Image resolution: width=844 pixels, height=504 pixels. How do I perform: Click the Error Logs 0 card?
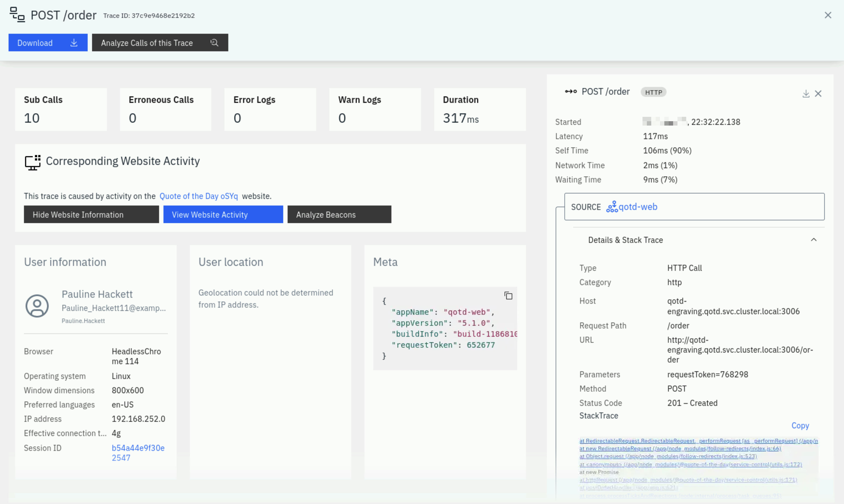270,109
